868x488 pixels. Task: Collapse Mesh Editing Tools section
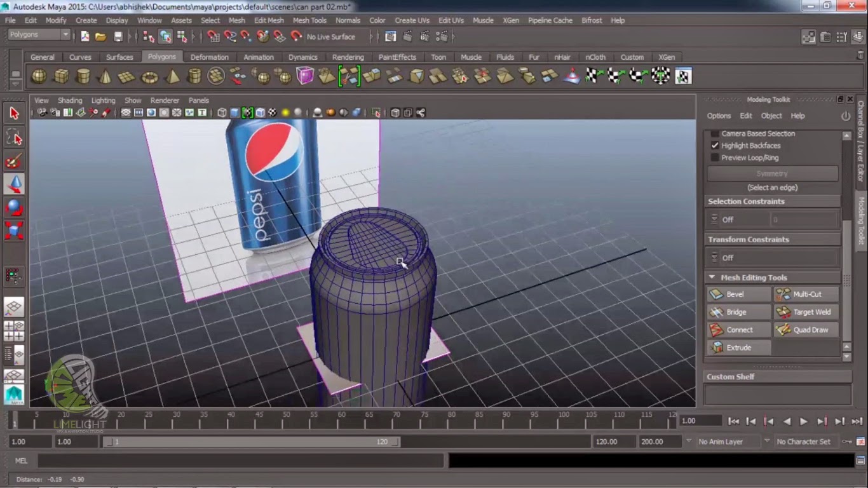[x=712, y=278]
